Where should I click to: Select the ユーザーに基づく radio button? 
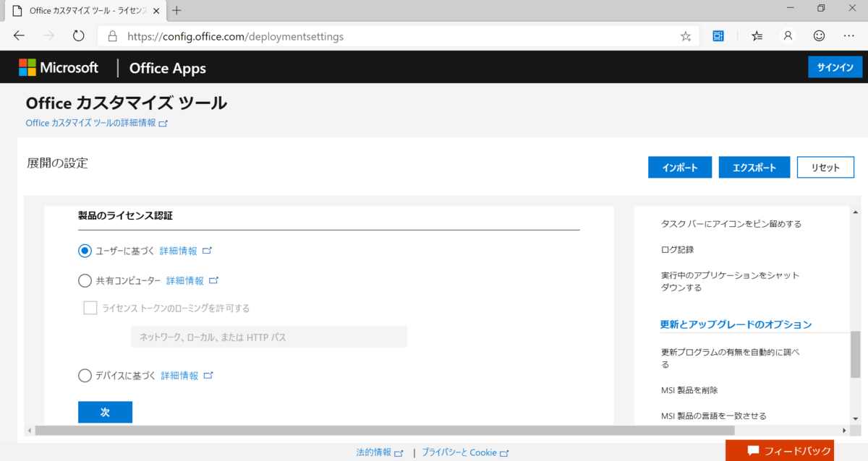click(x=85, y=251)
